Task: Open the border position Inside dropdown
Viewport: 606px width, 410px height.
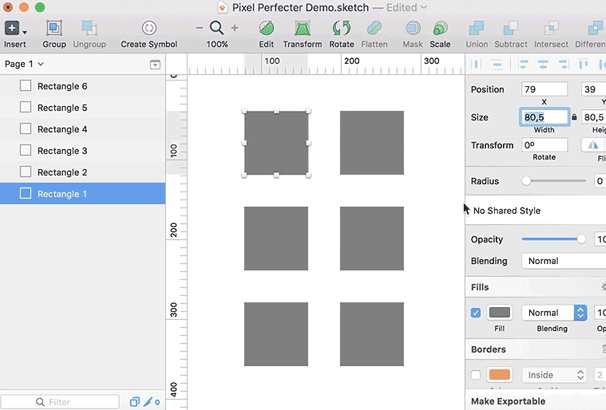Action: tap(554, 375)
